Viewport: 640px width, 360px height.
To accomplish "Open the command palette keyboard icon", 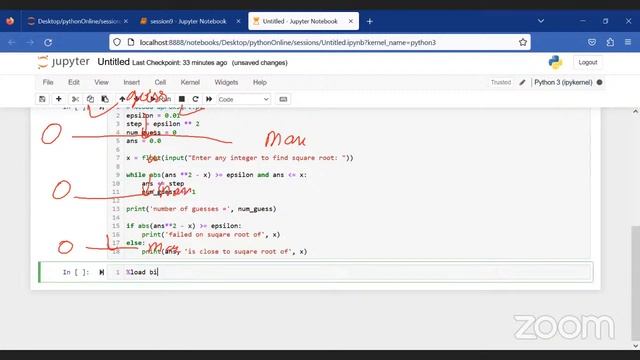I will point(283,99).
